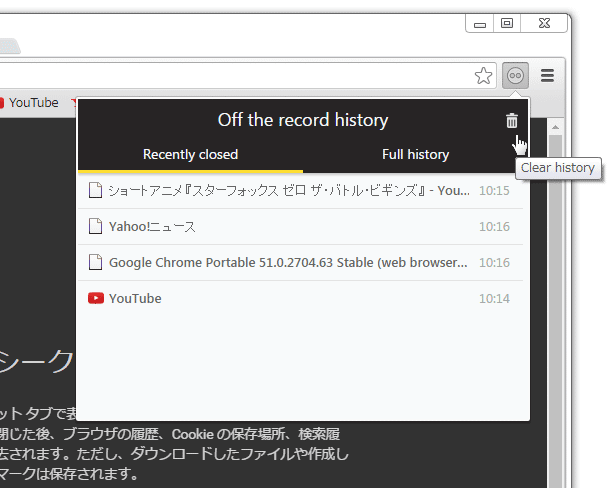Open the YouTube bookmark in bookmarks bar
Image resolution: width=612 pixels, height=488 pixels.
(x=29, y=103)
